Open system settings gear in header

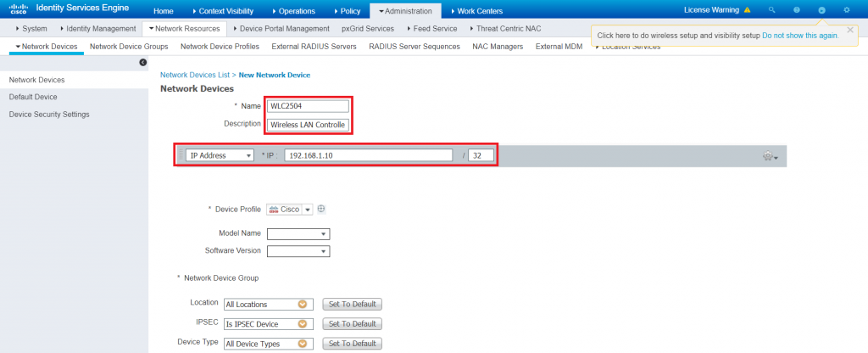click(847, 11)
